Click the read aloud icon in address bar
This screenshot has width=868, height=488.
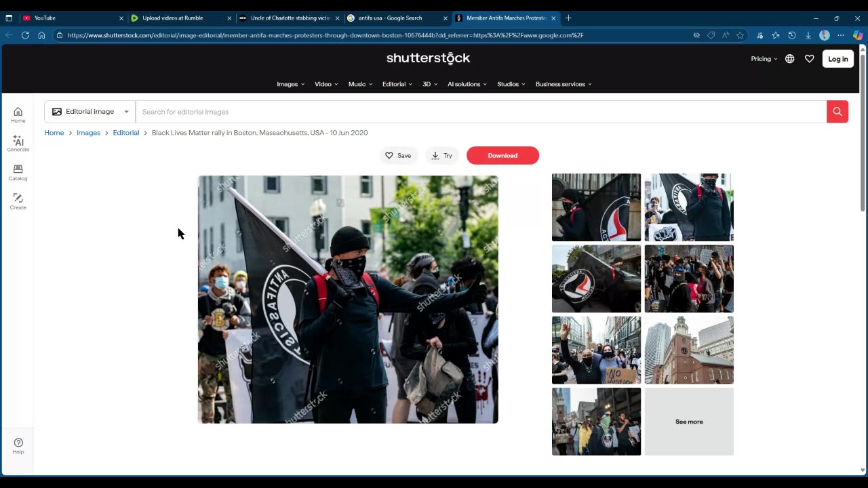click(726, 35)
